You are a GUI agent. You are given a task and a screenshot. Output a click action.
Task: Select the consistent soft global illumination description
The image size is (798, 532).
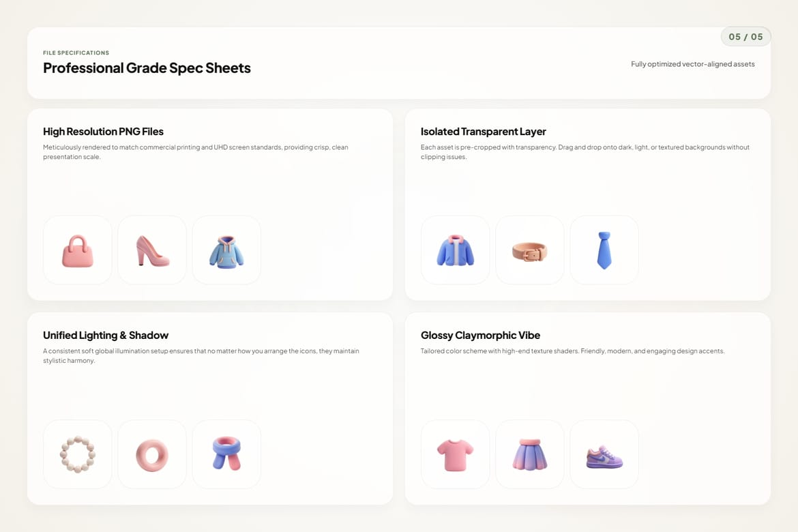(x=201, y=355)
